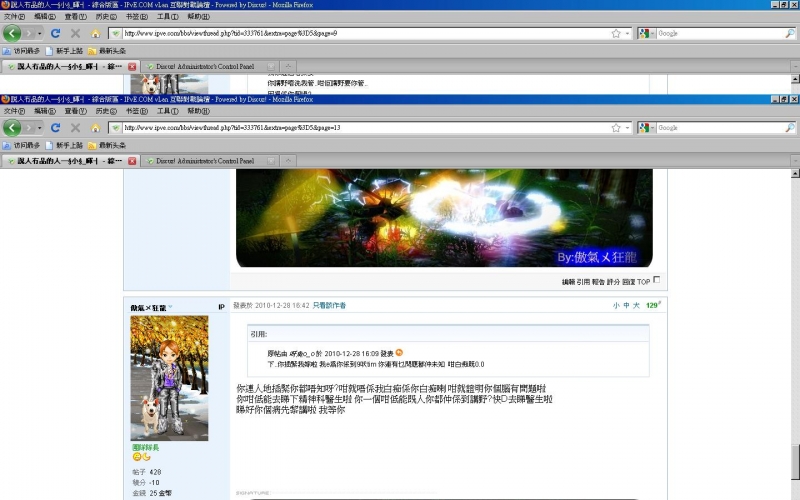The height and width of the screenshot is (500, 800).
Task: Jump to TOP link
Action: pyautogui.click(x=643, y=282)
